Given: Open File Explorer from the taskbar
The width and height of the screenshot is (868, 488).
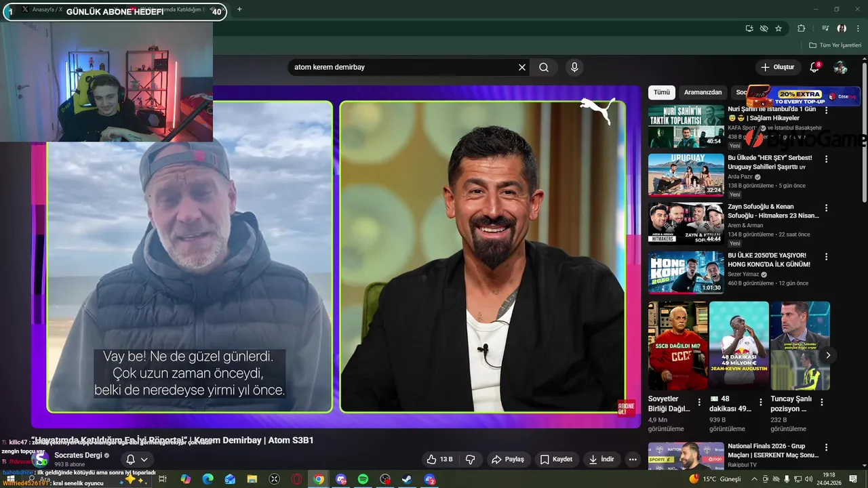Looking at the screenshot, I should pyautogui.click(x=252, y=479).
